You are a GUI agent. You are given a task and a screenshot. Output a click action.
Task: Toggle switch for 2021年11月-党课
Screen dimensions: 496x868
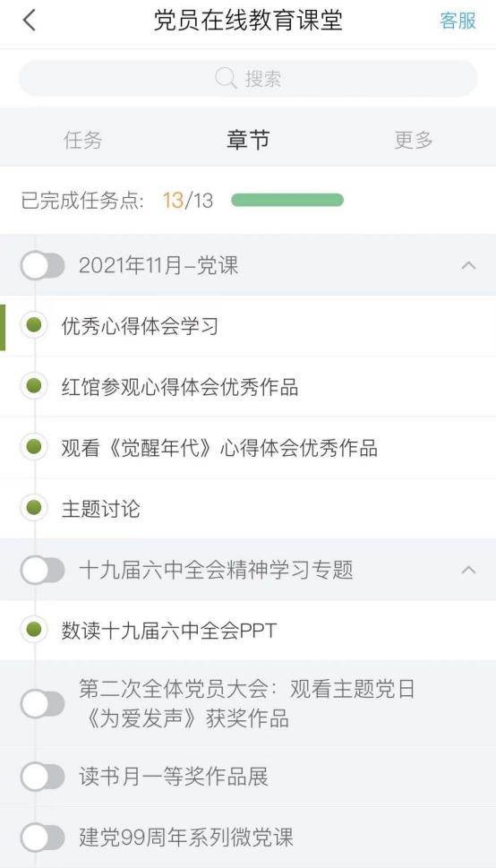43,266
